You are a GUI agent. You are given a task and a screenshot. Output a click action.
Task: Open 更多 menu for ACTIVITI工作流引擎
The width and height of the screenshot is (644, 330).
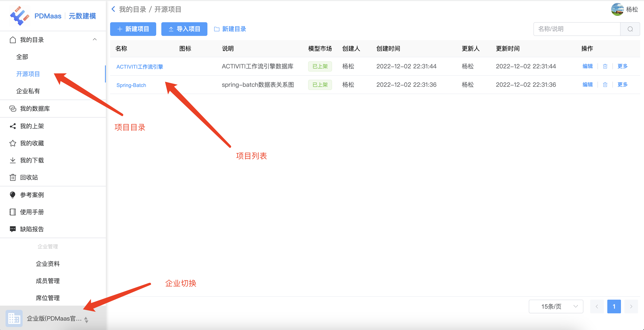click(622, 66)
